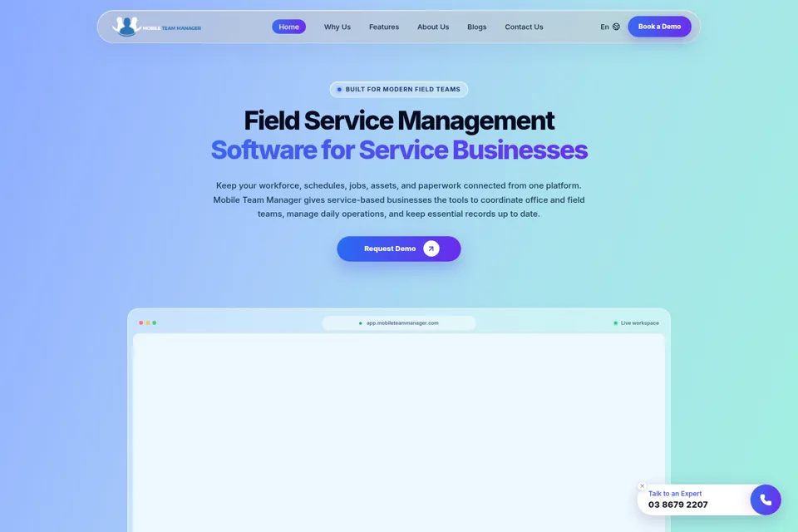
Task: Open the Home nav item
Action: (288, 27)
